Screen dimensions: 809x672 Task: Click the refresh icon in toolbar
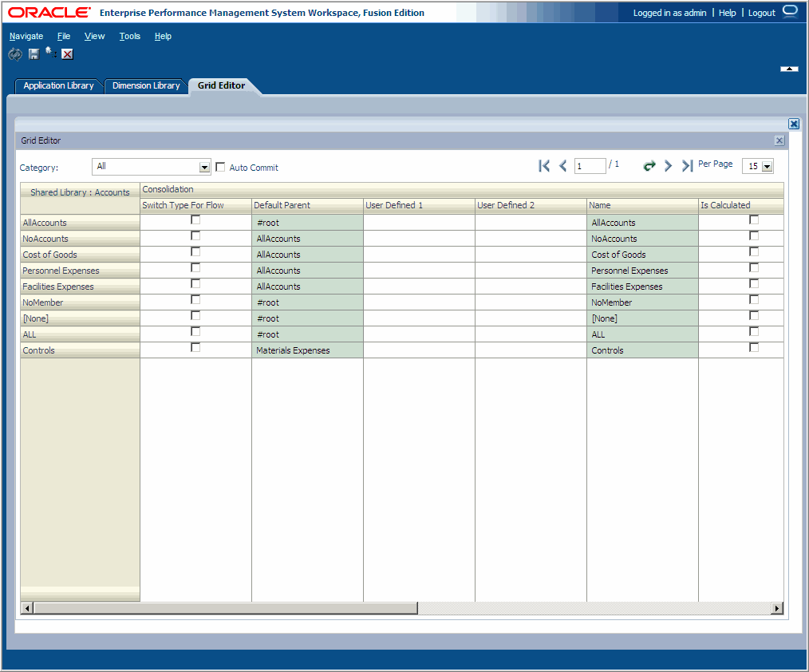click(x=15, y=54)
